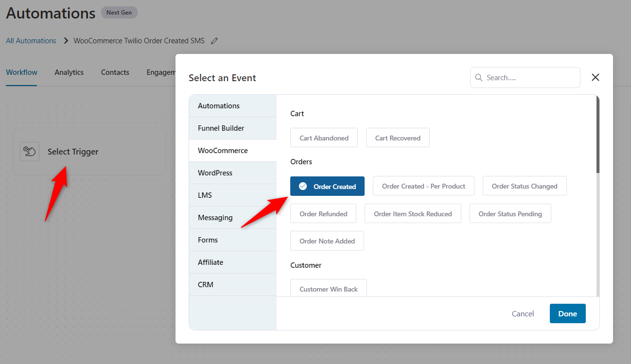This screenshot has width=631, height=364.
Task: Cancel the event selection
Action: coord(523,314)
